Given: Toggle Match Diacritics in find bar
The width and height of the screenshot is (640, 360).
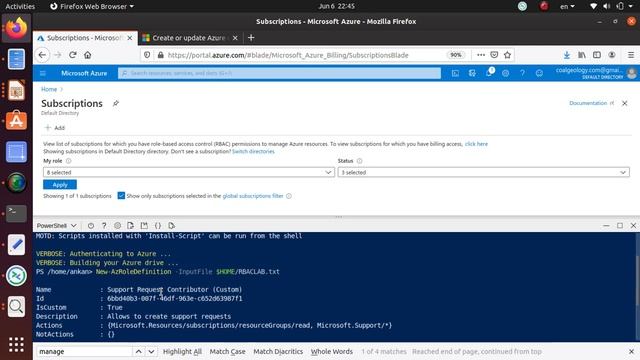Looking at the screenshot, I should tap(278, 351).
